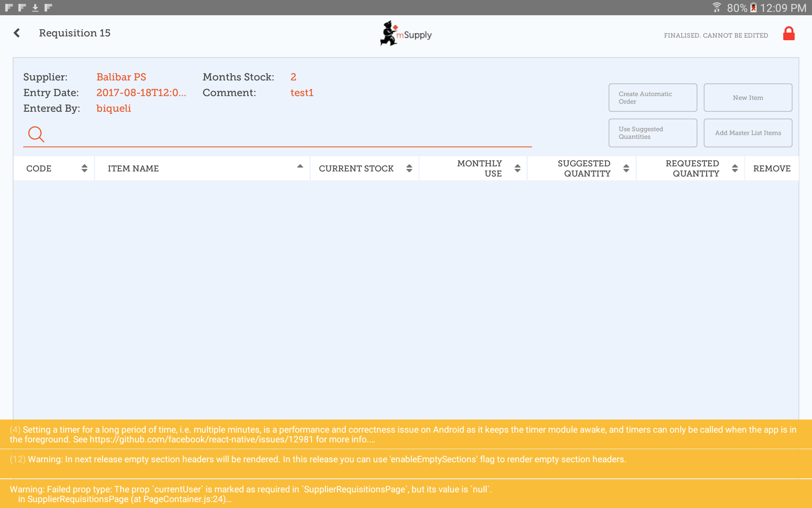Tap the battery status icon
Image resolution: width=812 pixels, height=508 pixels.
[754, 8]
